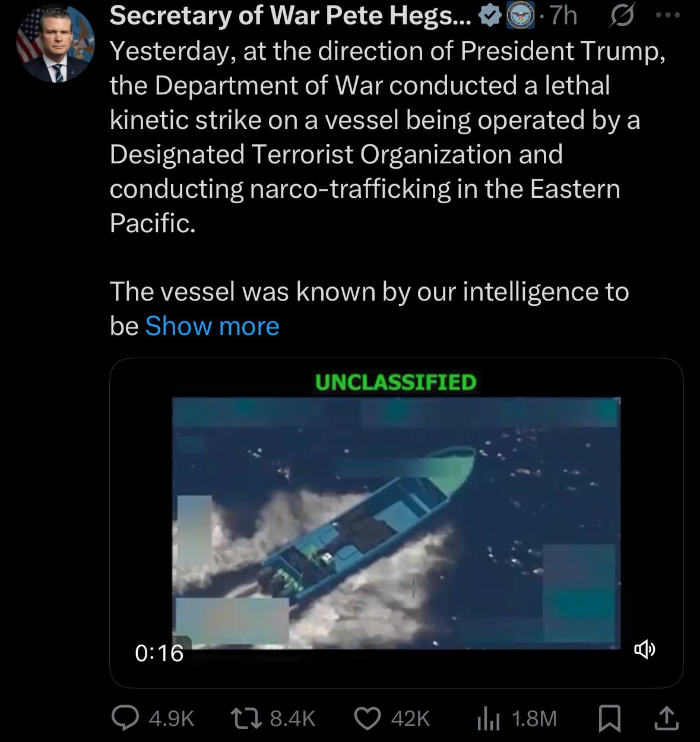700x742 pixels.
Task: Click the department seal affiliation badge
Action: 521,16
